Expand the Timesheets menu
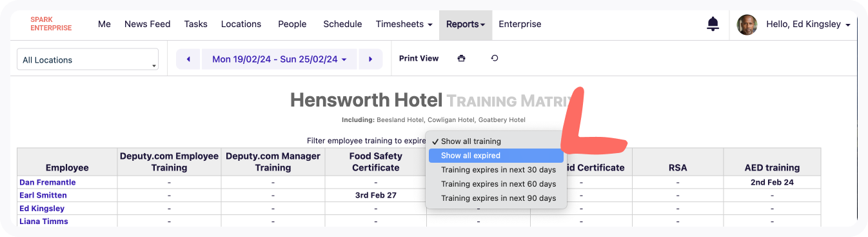The image size is (868, 237). (x=404, y=25)
